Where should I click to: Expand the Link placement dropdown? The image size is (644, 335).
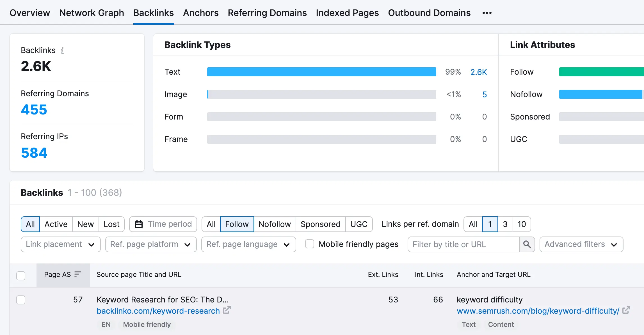[x=61, y=244]
